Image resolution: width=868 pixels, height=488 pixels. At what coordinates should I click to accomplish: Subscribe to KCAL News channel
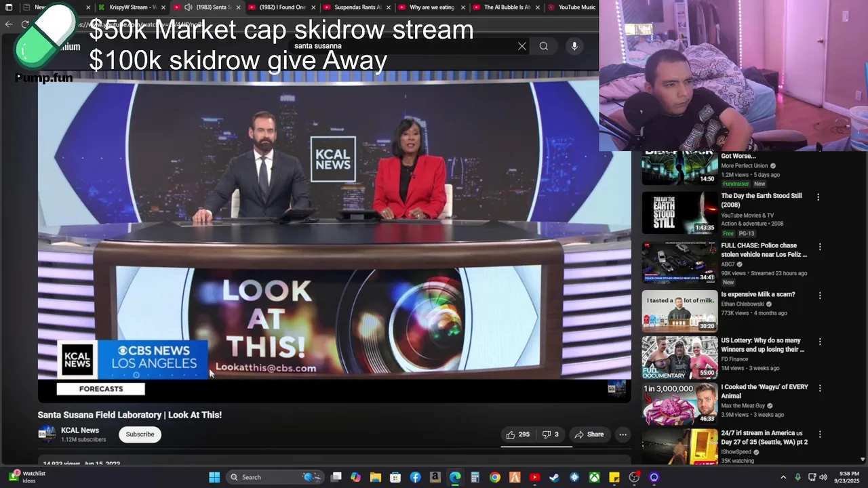[x=140, y=434]
